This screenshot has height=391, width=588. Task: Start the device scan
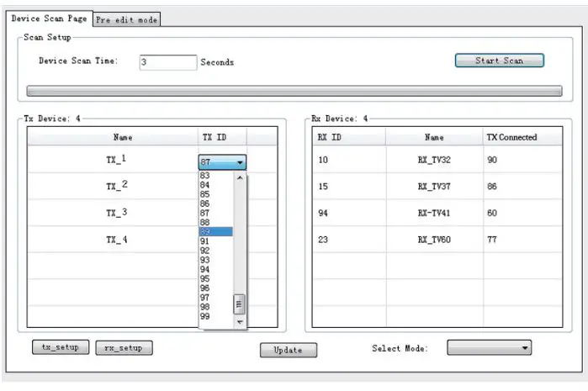[499, 61]
